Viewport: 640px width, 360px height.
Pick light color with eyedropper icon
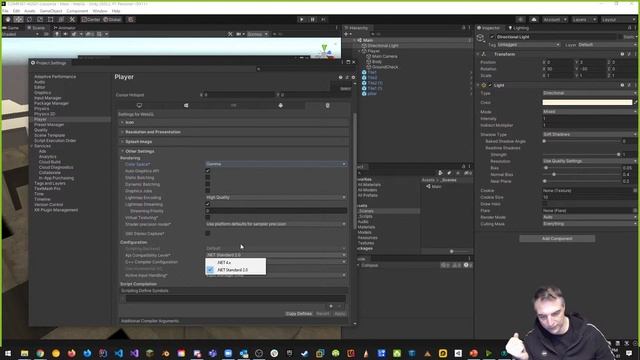[x=636, y=102]
